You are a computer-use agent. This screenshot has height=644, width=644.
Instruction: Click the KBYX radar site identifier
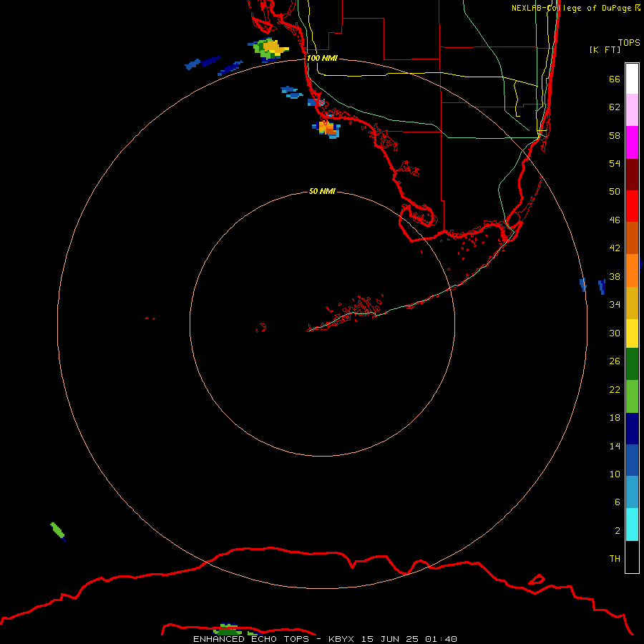(x=341, y=639)
